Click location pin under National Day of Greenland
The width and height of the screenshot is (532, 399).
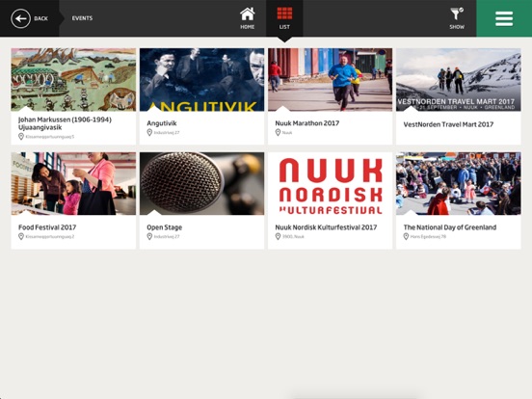[x=406, y=236]
